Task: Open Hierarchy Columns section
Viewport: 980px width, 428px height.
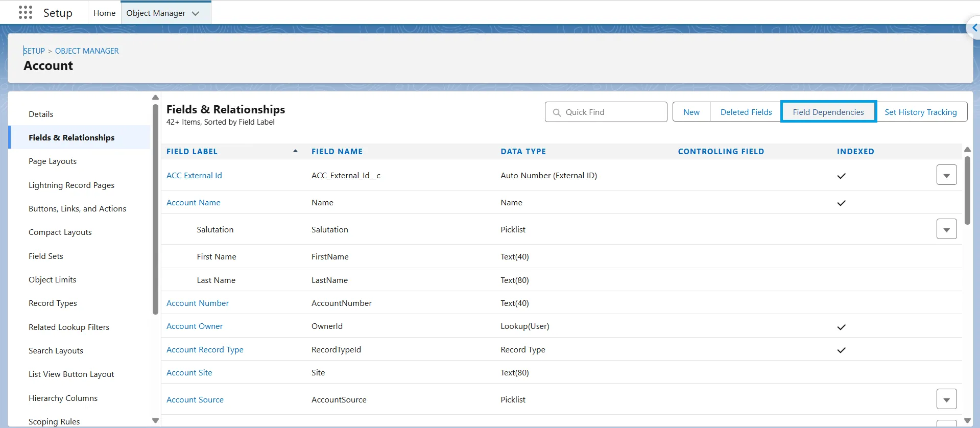Action: click(x=63, y=398)
